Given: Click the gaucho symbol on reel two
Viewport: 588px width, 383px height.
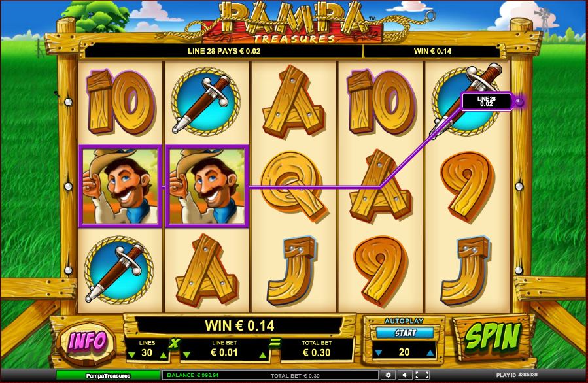Looking at the screenshot, I should click(207, 186).
